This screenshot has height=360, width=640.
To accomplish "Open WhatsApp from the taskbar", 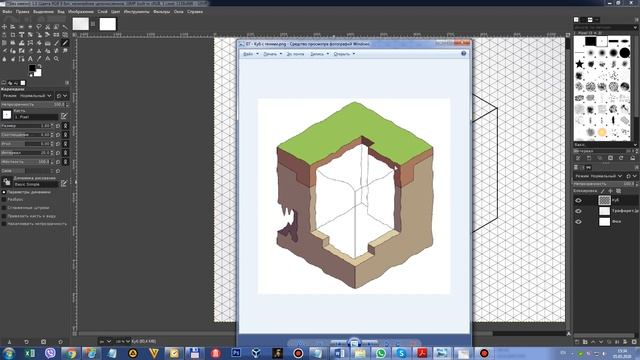I will (380, 353).
